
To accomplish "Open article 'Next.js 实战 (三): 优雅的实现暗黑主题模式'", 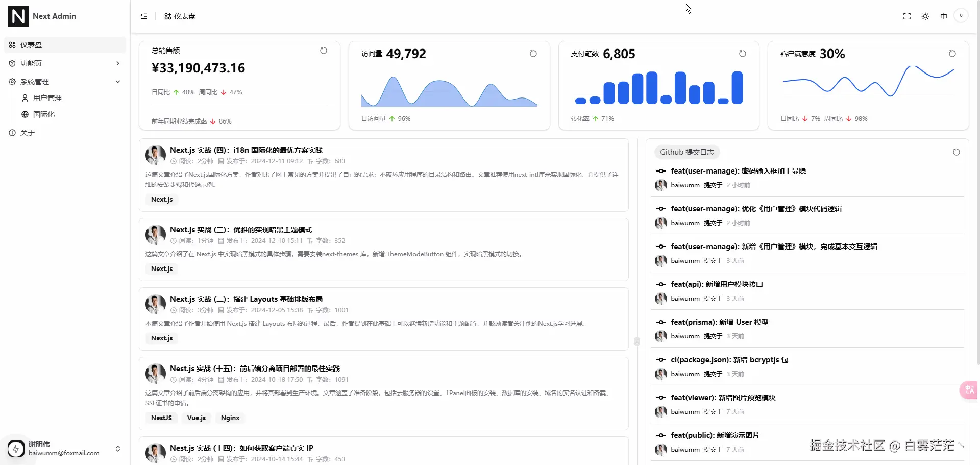I will coord(241,230).
